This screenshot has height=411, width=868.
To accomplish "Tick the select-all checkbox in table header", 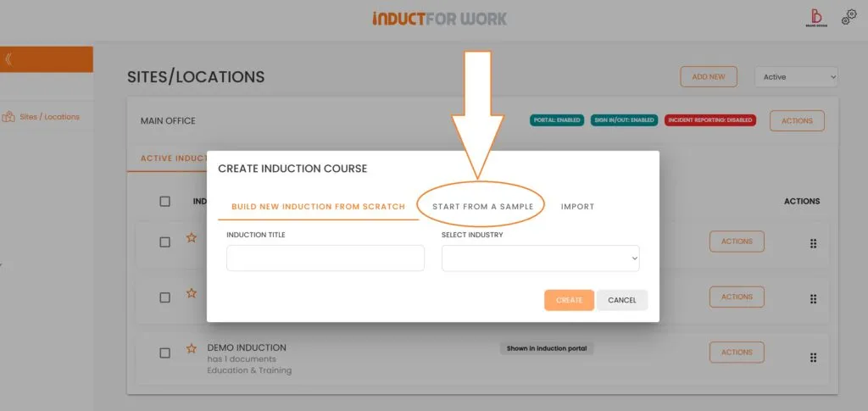I will [x=165, y=202].
